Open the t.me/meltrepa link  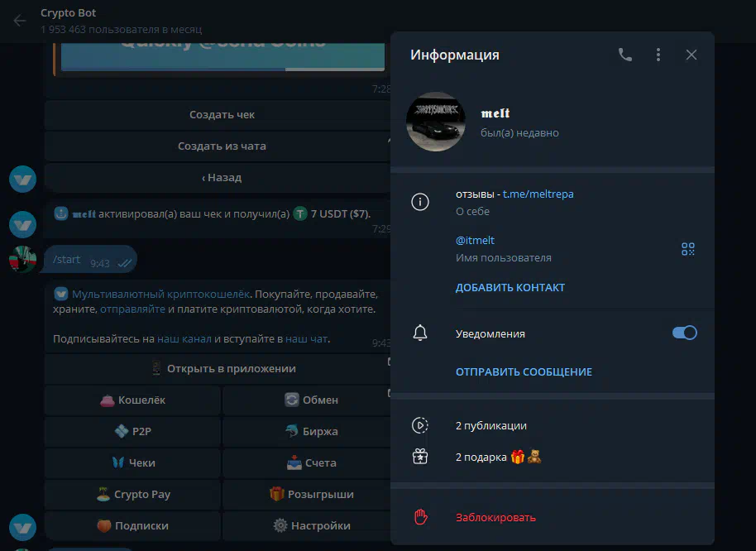coord(538,194)
